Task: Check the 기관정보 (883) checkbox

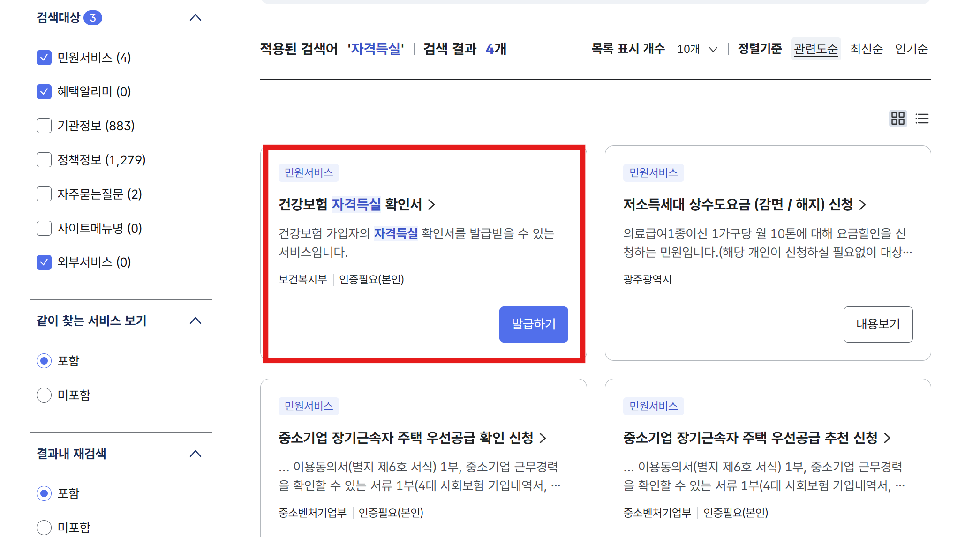Action: [x=44, y=126]
